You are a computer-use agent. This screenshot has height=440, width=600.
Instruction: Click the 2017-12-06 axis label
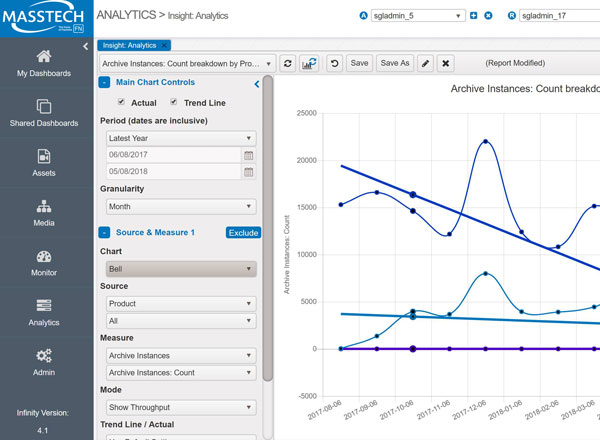469,410
